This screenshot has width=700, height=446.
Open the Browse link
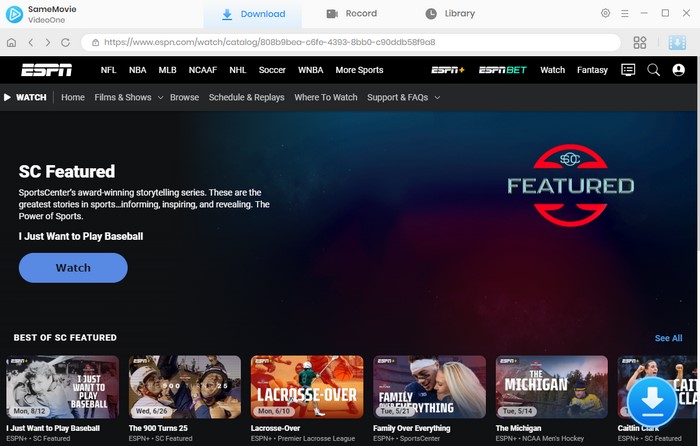184,97
